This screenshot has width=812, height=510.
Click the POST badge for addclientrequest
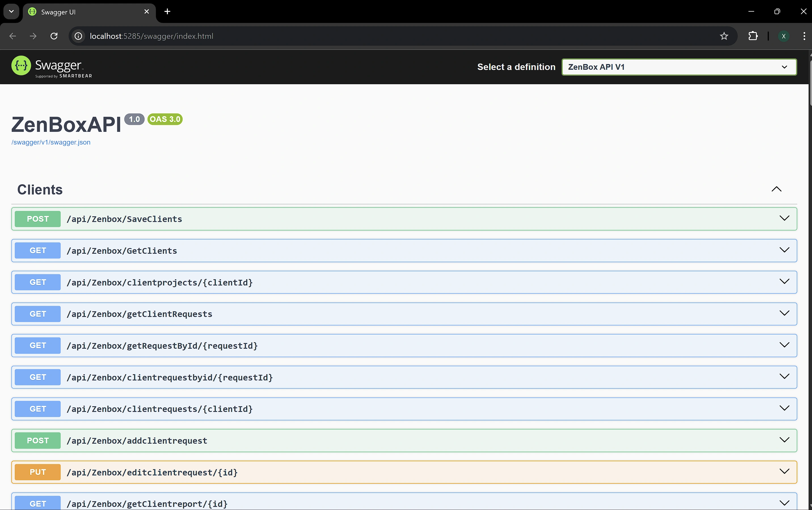[x=38, y=441]
